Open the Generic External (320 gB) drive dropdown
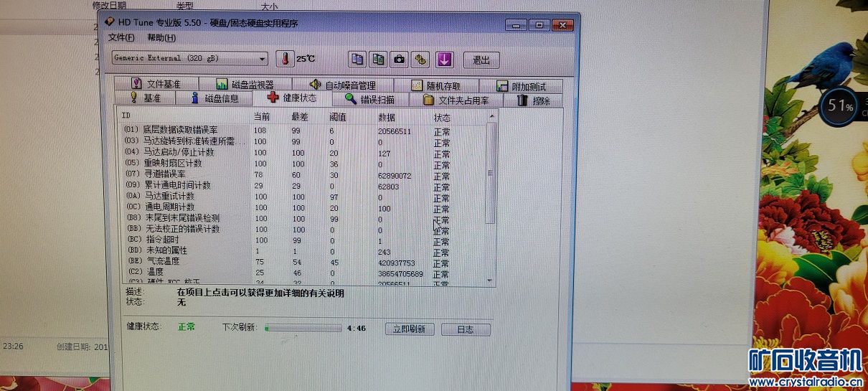 point(190,58)
